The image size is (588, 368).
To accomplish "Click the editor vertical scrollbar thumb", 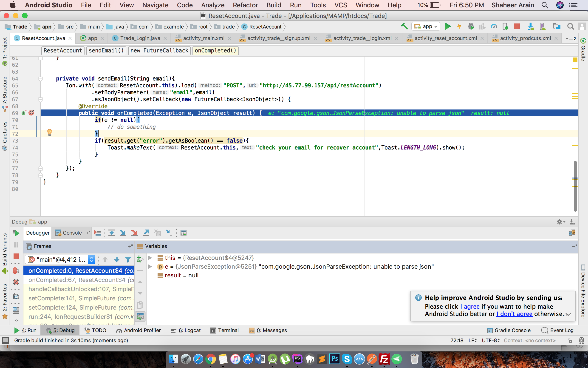I will pyautogui.click(x=575, y=186).
